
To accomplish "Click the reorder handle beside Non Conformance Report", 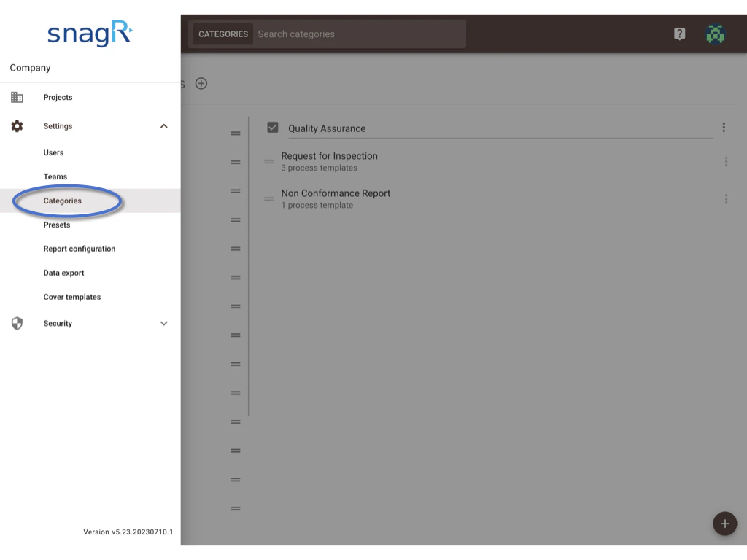I will point(271,198).
